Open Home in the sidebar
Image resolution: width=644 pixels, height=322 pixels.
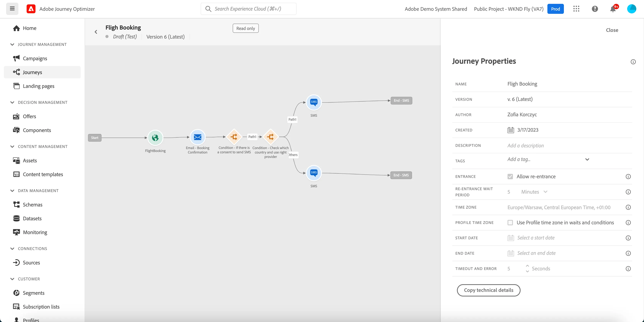pyautogui.click(x=42, y=28)
